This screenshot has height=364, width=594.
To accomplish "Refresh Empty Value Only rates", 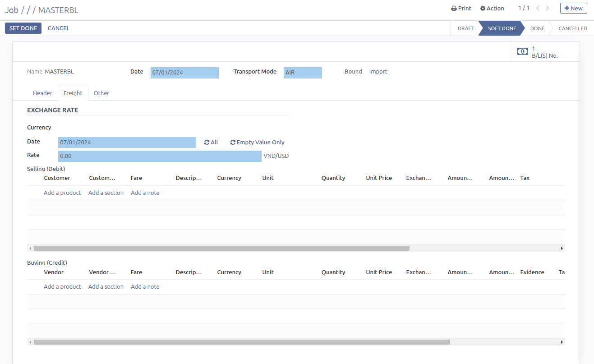I will (233, 143).
